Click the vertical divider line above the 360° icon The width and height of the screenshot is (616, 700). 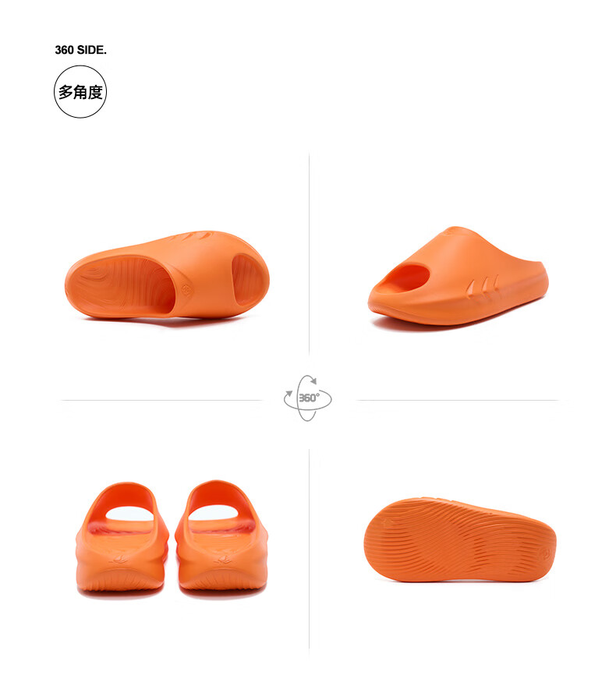pos(309,253)
